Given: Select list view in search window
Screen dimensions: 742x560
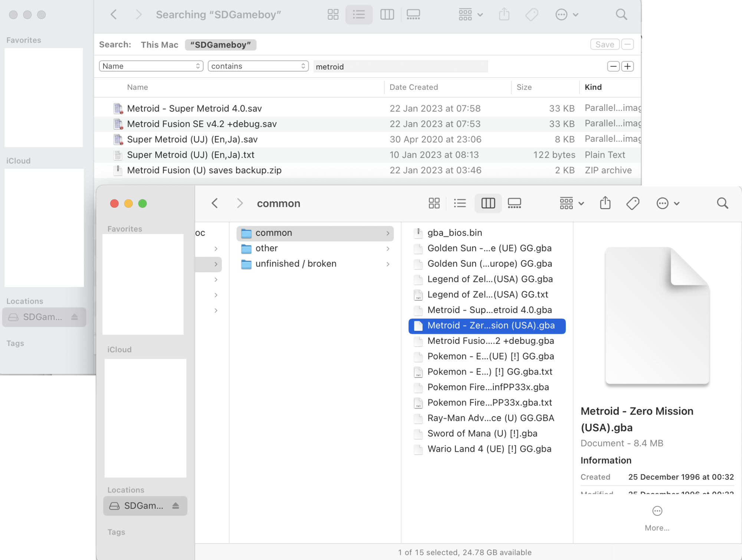Looking at the screenshot, I should [x=359, y=14].
